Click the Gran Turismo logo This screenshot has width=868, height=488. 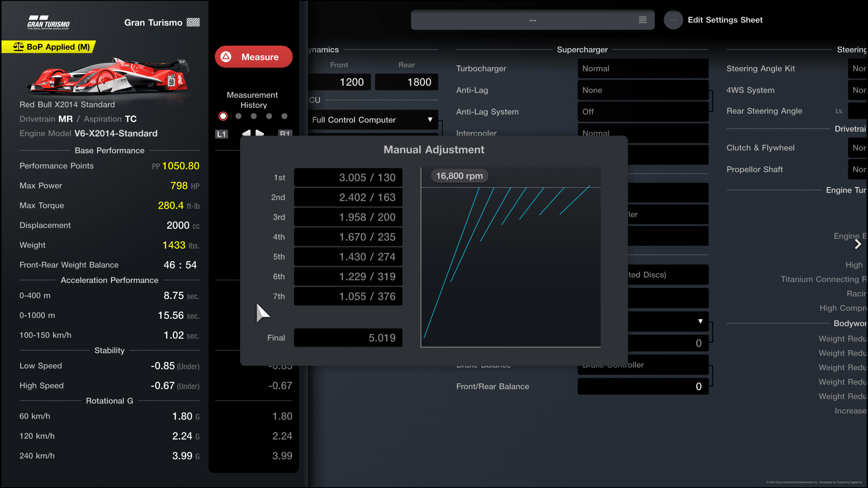pos(49,23)
